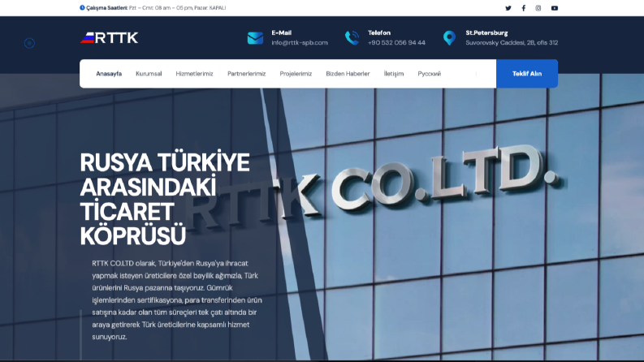Open the Bizden Haberler menu item
644x362 pixels.
348,74
